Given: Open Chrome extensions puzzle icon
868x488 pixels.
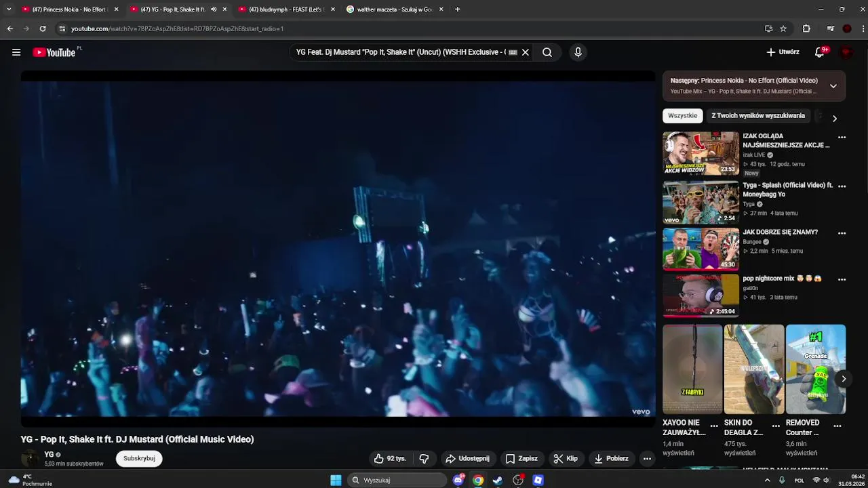Looking at the screenshot, I should [806, 28].
